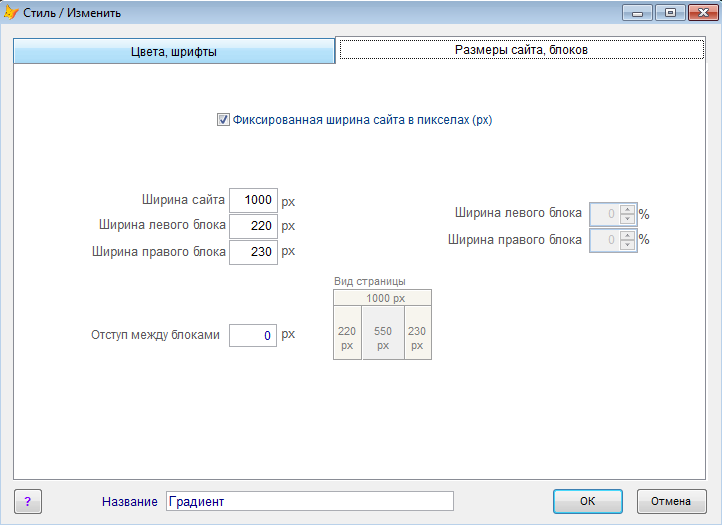Increase the right block percent with the up arrow
Image resolution: width=722 pixels, height=525 pixels.
tap(627, 236)
